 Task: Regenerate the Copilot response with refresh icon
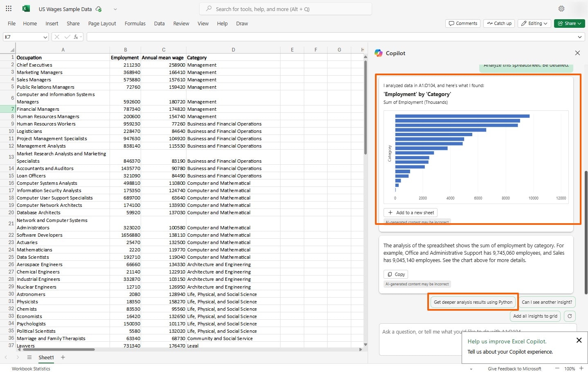tap(570, 316)
